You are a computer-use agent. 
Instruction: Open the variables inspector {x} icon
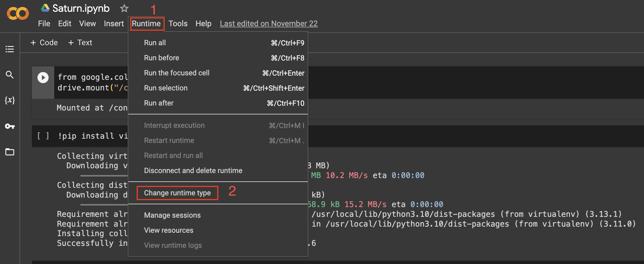(x=10, y=100)
